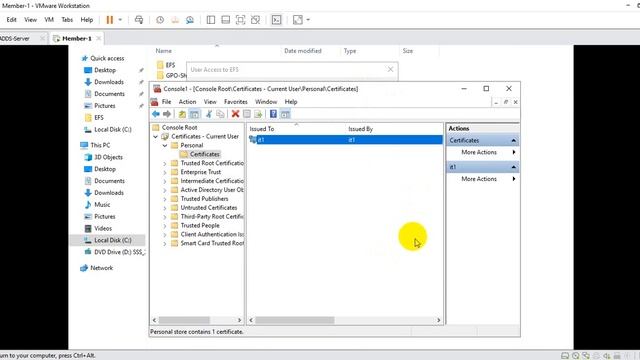
Task: Click the red Delete X icon
Action: (235, 114)
